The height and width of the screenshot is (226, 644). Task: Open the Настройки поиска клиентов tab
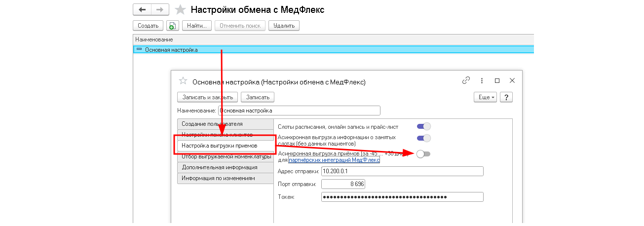[x=225, y=134]
